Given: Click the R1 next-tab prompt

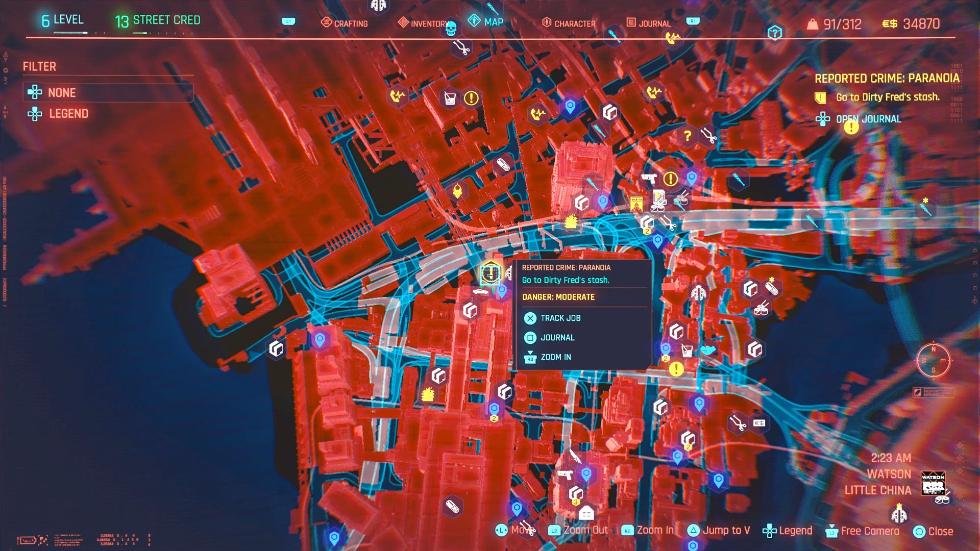Looking at the screenshot, I should tap(693, 21).
